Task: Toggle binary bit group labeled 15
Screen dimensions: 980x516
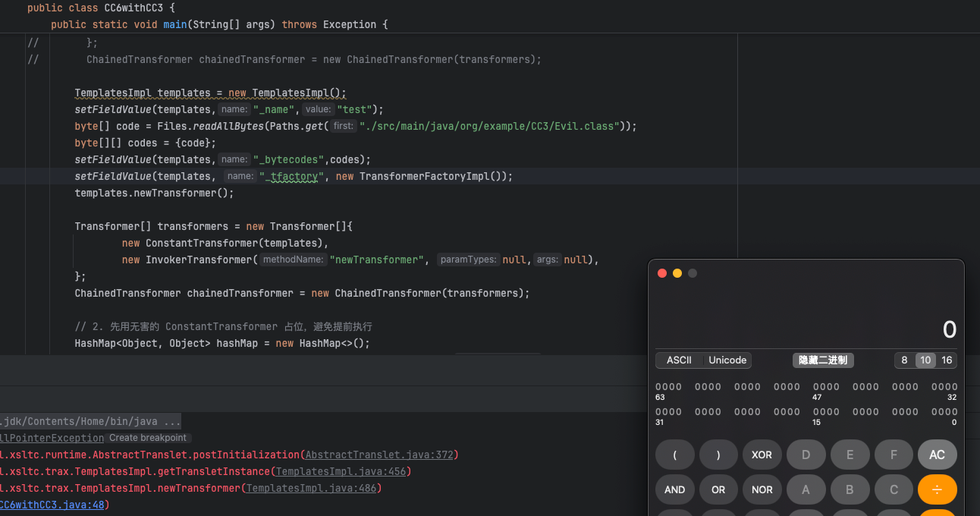Action: [826, 412]
